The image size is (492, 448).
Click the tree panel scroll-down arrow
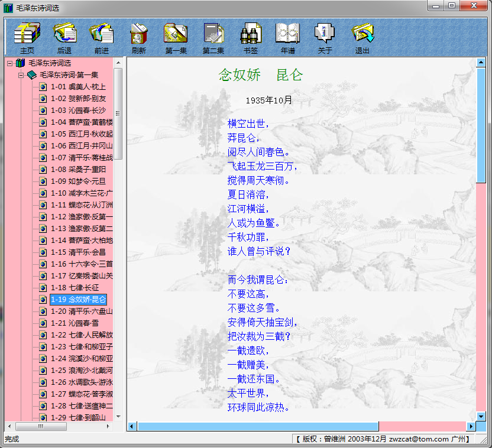coord(118,417)
